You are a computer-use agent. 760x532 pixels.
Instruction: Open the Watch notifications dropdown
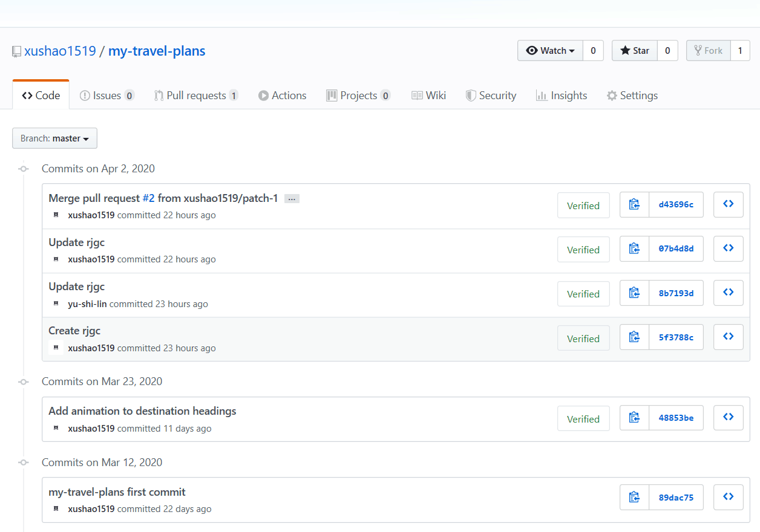(x=550, y=51)
